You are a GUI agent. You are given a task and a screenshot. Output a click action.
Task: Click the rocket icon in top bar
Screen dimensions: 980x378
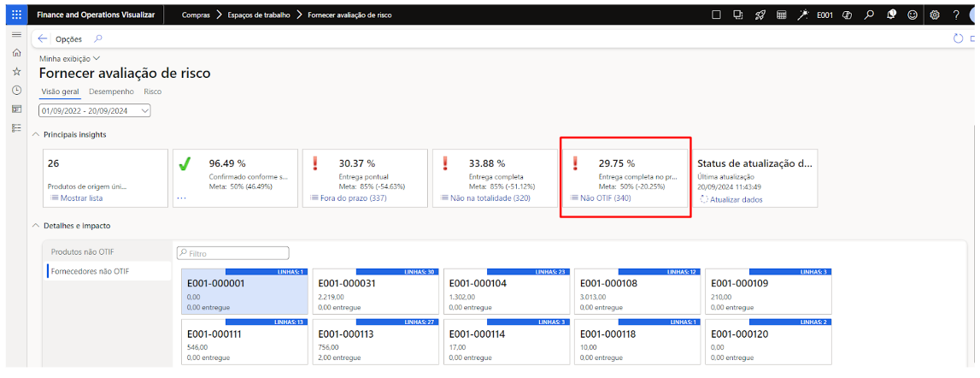760,15
